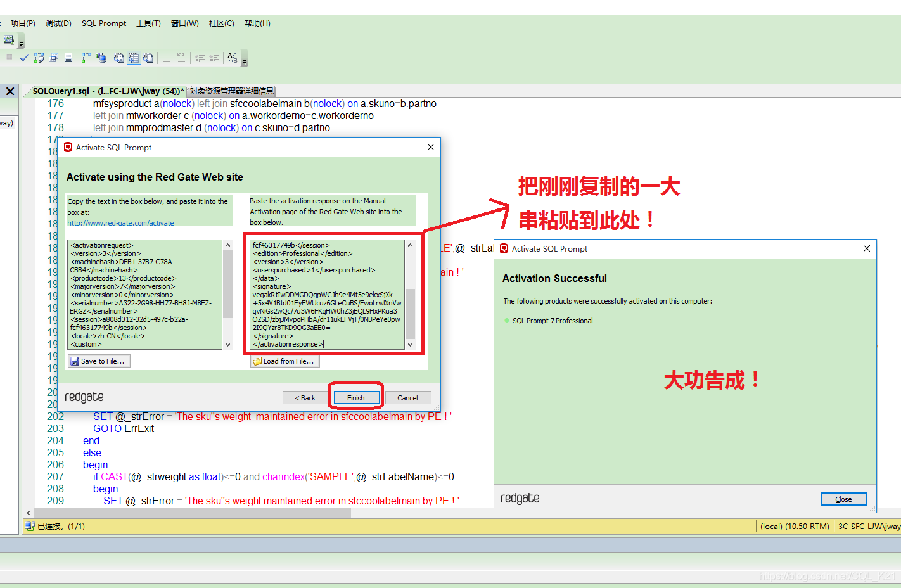Click inside the activation request text box

click(x=145, y=295)
